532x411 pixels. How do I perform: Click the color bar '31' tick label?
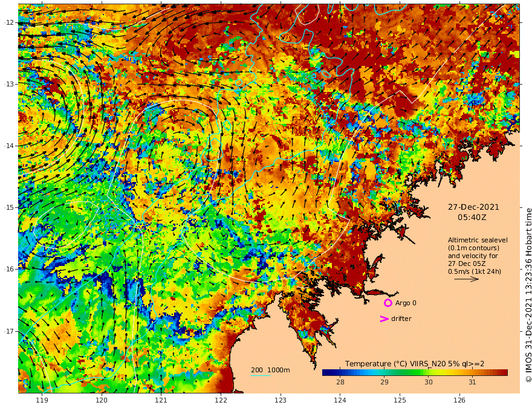point(472,382)
